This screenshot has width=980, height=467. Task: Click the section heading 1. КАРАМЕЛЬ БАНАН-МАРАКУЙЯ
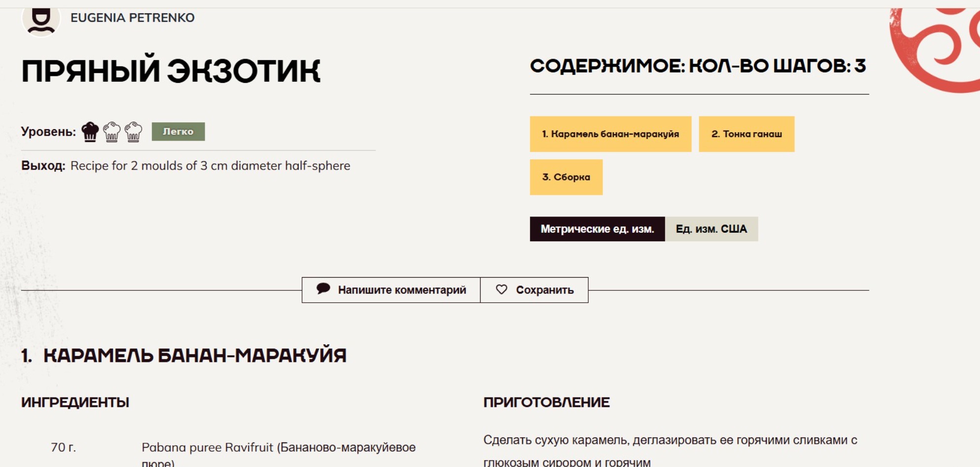184,356
